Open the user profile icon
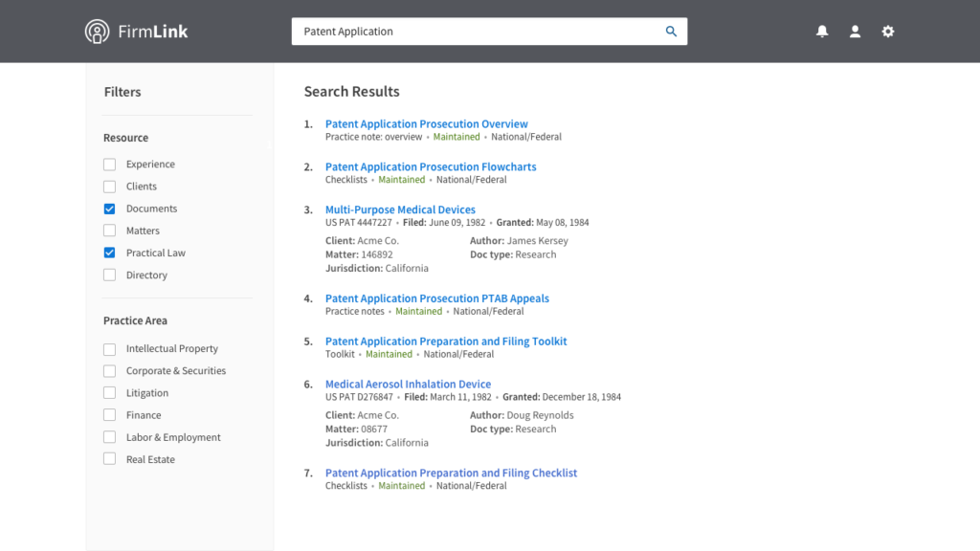Image resolution: width=980 pixels, height=551 pixels. [x=855, y=32]
